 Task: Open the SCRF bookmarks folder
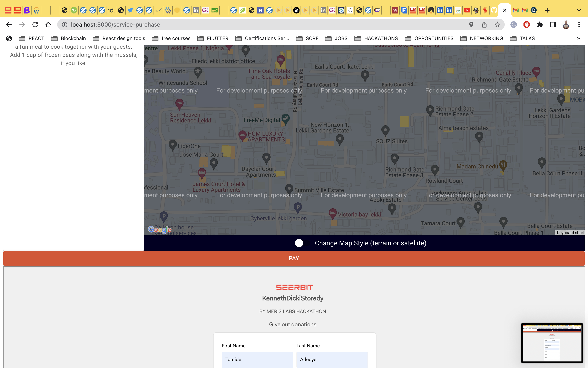coord(307,38)
